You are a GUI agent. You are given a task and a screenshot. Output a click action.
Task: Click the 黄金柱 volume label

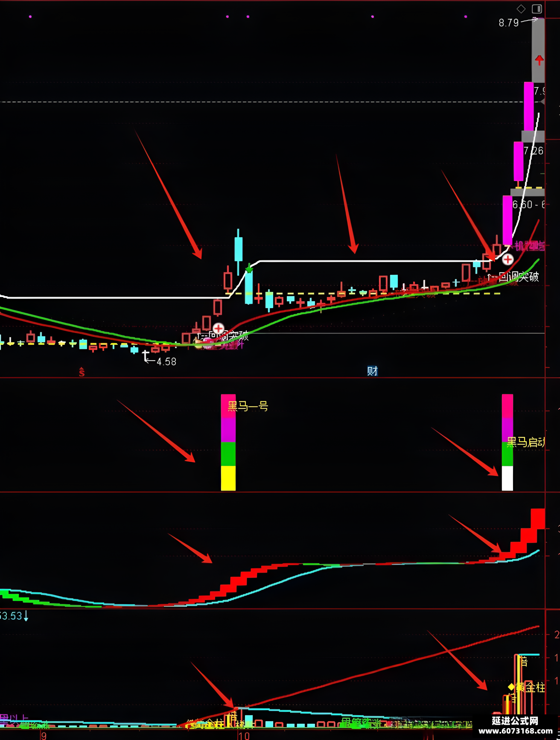(x=530, y=687)
